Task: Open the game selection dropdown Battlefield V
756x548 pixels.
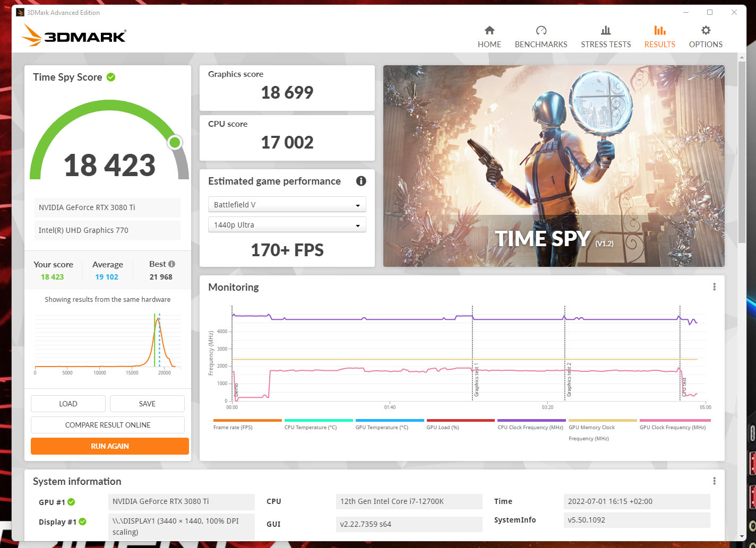Action: pos(287,205)
